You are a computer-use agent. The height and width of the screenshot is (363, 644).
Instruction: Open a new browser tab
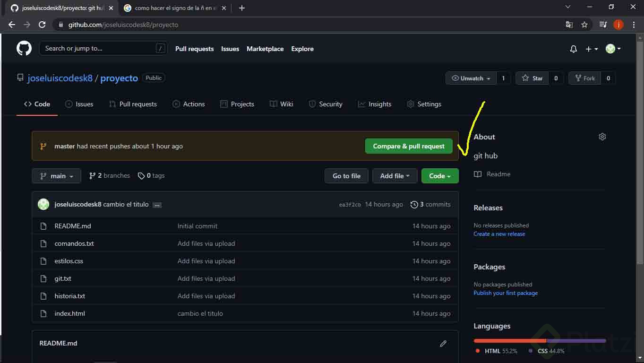pos(242,8)
